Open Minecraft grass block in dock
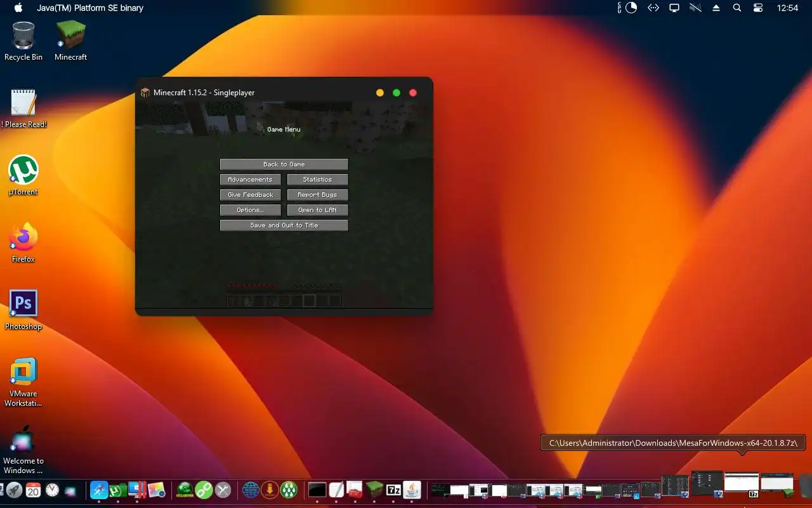This screenshot has width=812, height=508. pyautogui.click(x=374, y=490)
